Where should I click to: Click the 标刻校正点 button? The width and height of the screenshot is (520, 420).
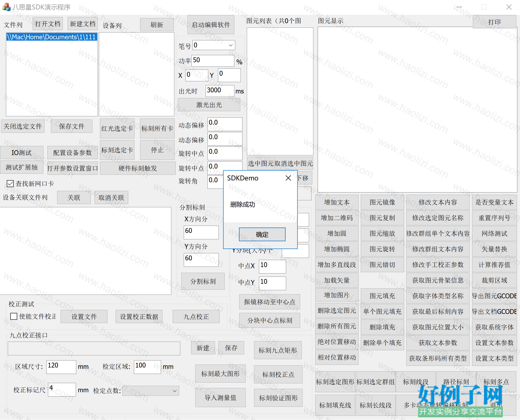278,374
